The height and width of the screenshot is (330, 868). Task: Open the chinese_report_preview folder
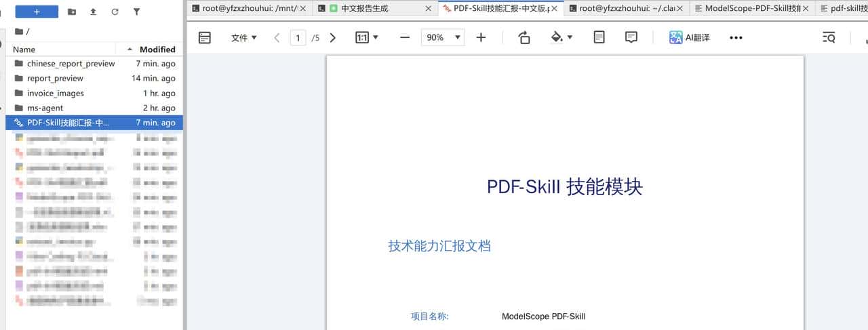(x=95, y=64)
